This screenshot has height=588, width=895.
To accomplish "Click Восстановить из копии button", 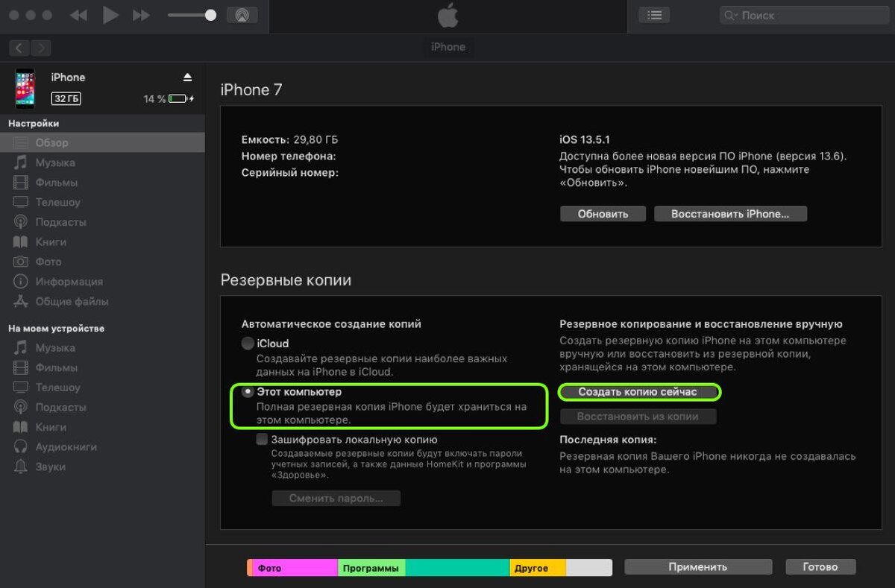I will pyautogui.click(x=638, y=417).
